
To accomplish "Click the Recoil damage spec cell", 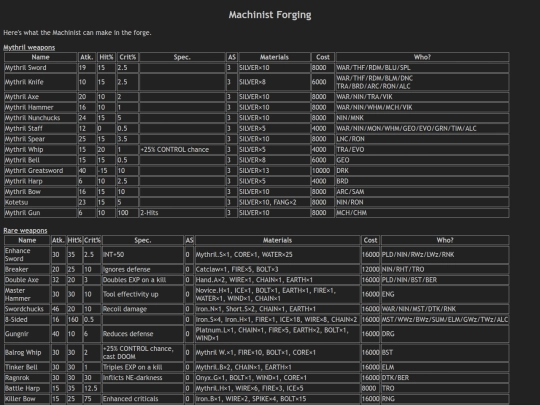I will click(x=143, y=309).
